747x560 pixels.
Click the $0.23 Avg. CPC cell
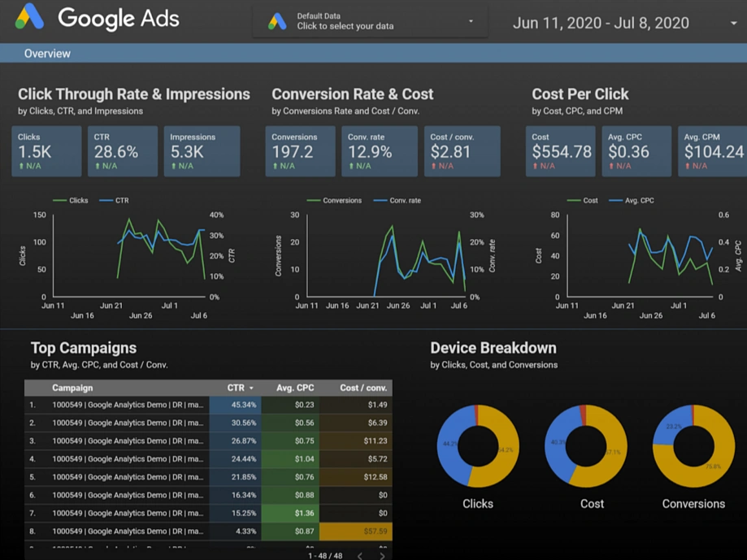[291, 405]
